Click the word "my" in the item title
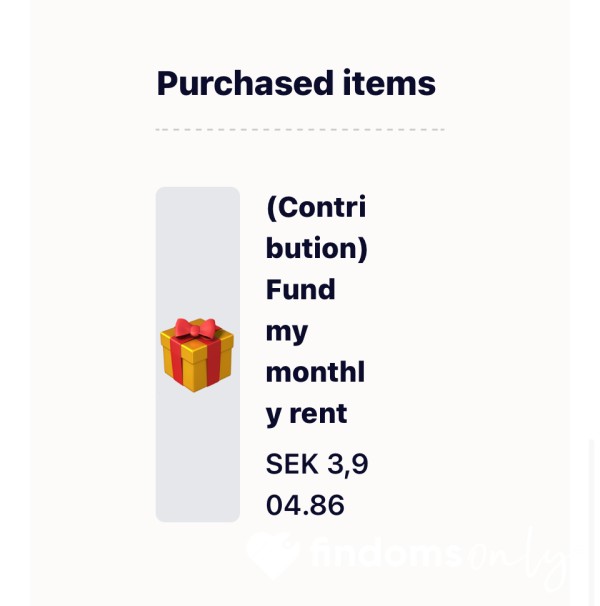This screenshot has height=606, width=600. pyautogui.click(x=287, y=333)
